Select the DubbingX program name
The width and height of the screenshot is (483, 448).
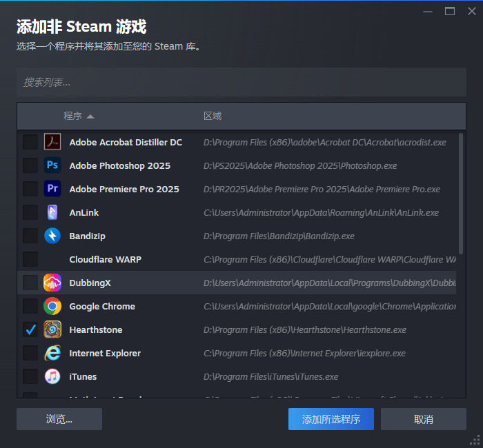pyautogui.click(x=90, y=283)
